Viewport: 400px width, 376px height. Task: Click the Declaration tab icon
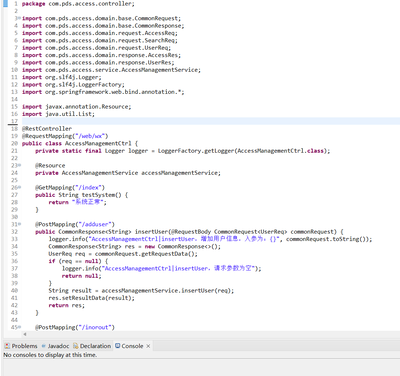(x=76, y=346)
